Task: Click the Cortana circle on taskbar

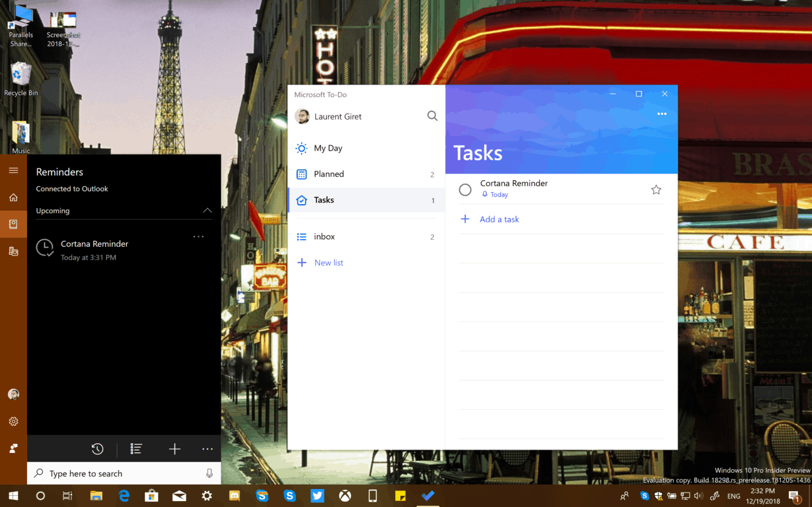Action: (x=40, y=496)
